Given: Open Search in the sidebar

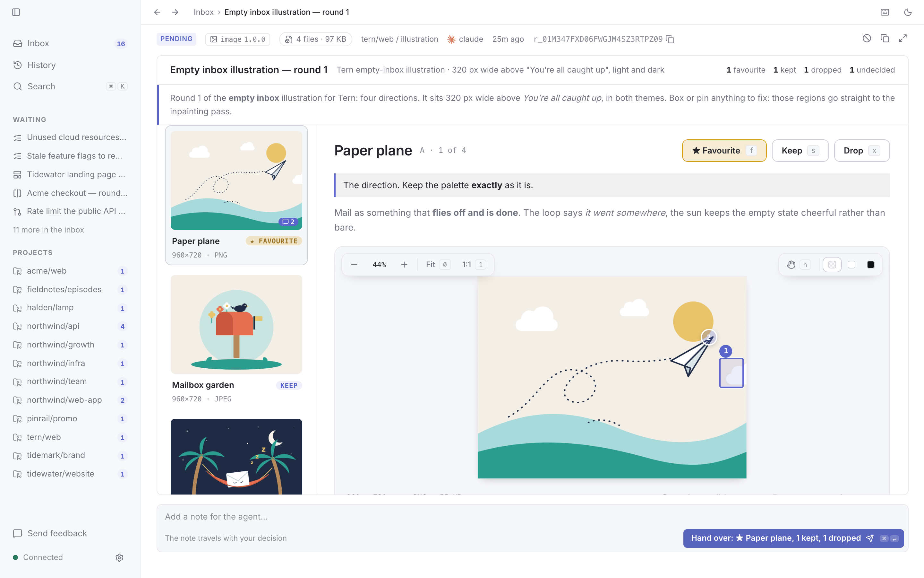Looking at the screenshot, I should pyautogui.click(x=70, y=86).
